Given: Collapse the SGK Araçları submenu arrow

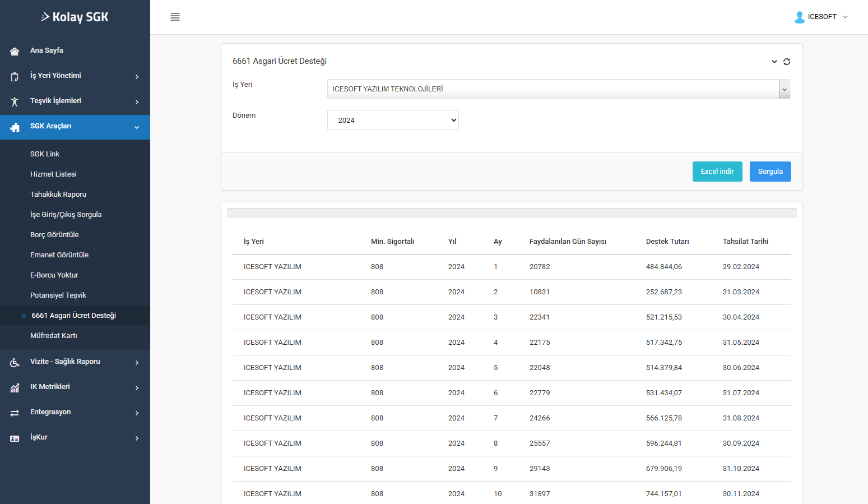Looking at the screenshot, I should pyautogui.click(x=137, y=128).
